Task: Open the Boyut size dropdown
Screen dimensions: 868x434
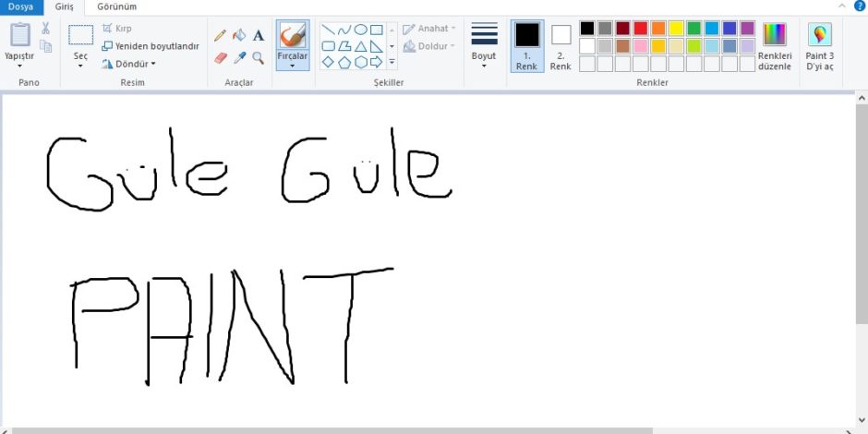Action: click(484, 46)
